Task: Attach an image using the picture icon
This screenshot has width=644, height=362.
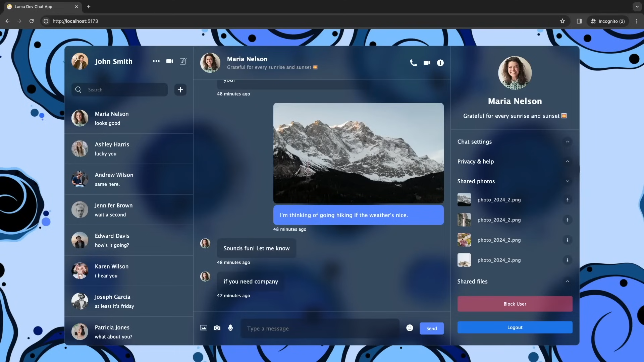Action: 203,328
